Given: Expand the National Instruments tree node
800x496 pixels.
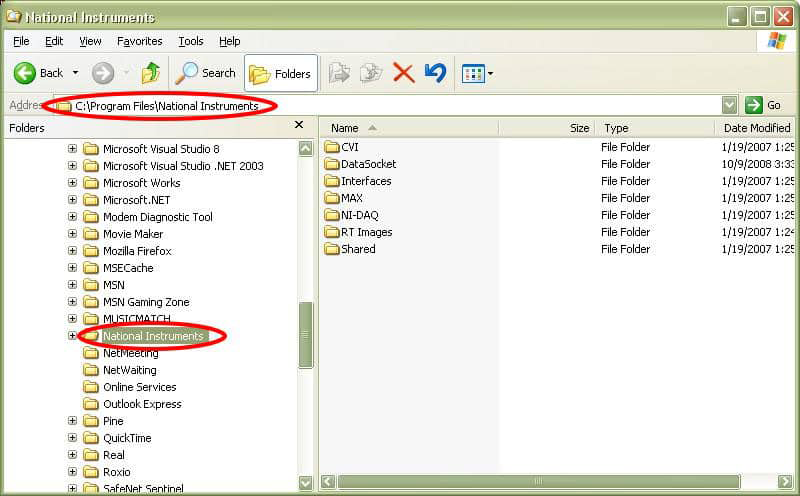Looking at the screenshot, I should click(x=72, y=336).
